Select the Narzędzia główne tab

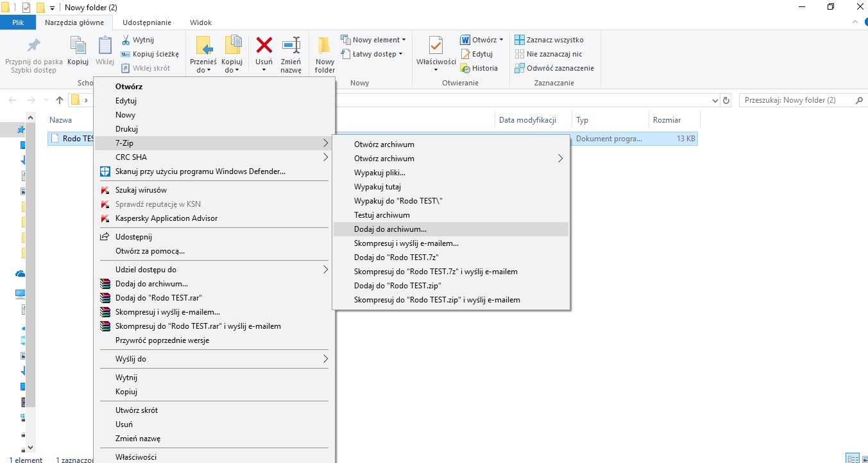(74, 22)
